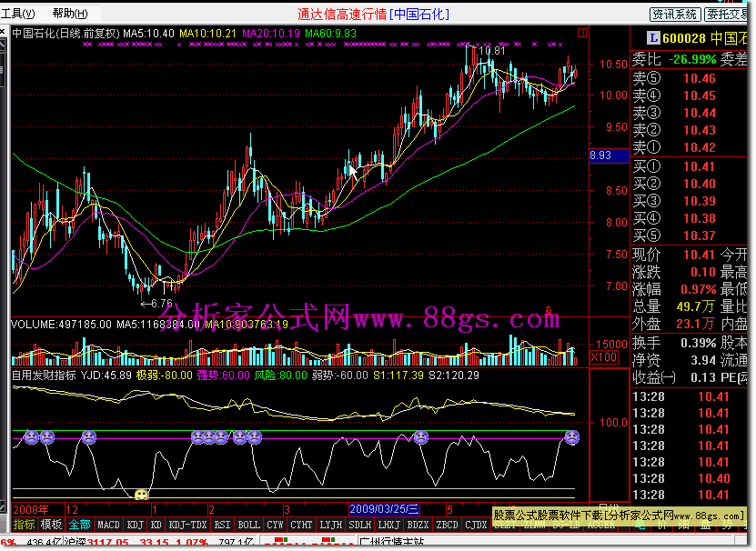Switch to the CJDX indicator
The height and width of the screenshot is (551, 756).
(x=476, y=525)
